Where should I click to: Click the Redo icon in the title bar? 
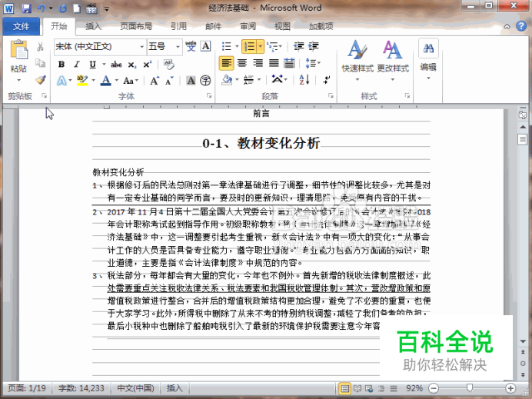(62, 8)
